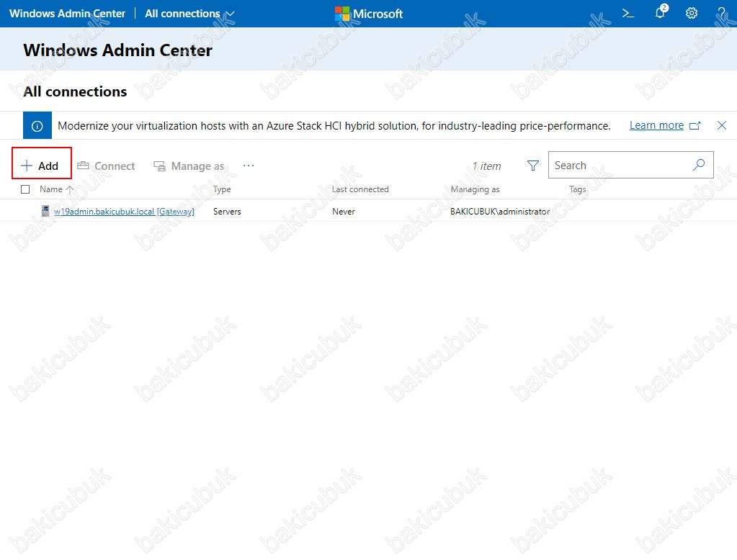Image resolution: width=737 pixels, height=560 pixels.
Task: Open the All connections dropdown
Action: [x=189, y=14]
